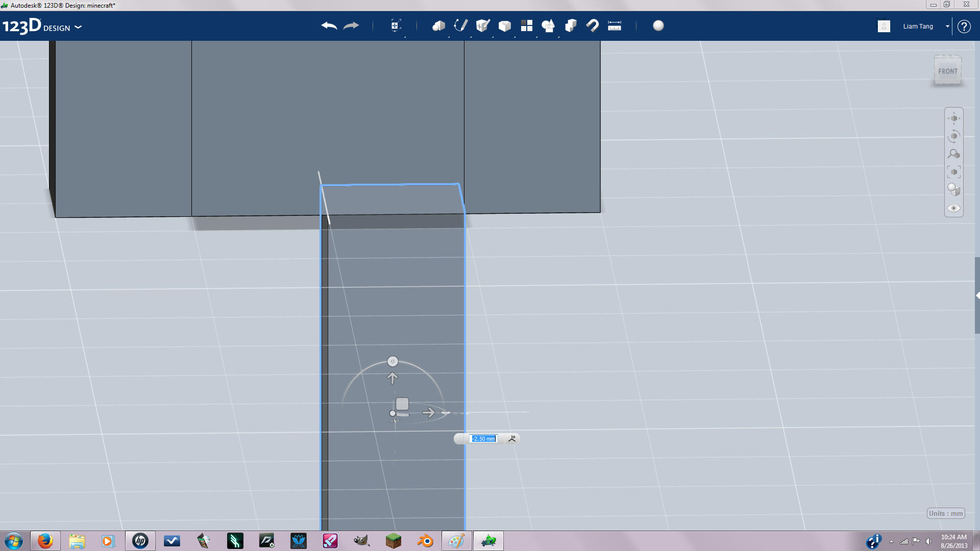Redo with the forward arrow

tap(351, 26)
